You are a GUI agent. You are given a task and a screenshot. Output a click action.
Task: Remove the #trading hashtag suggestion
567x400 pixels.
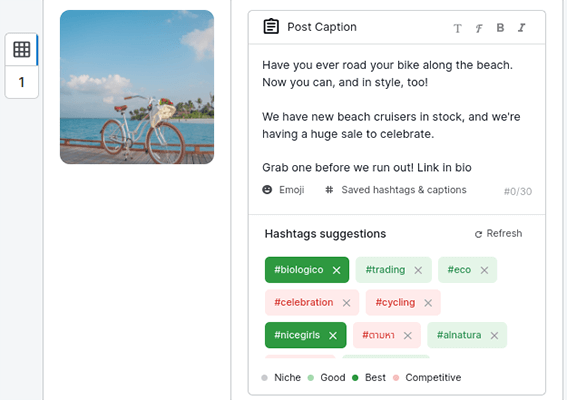point(418,270)
